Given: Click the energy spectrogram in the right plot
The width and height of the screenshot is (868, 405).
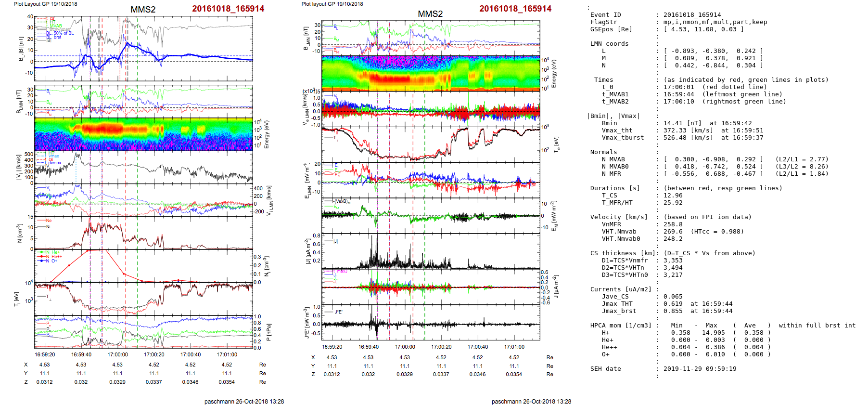Looking at the screenshot, I should [431, 73].
